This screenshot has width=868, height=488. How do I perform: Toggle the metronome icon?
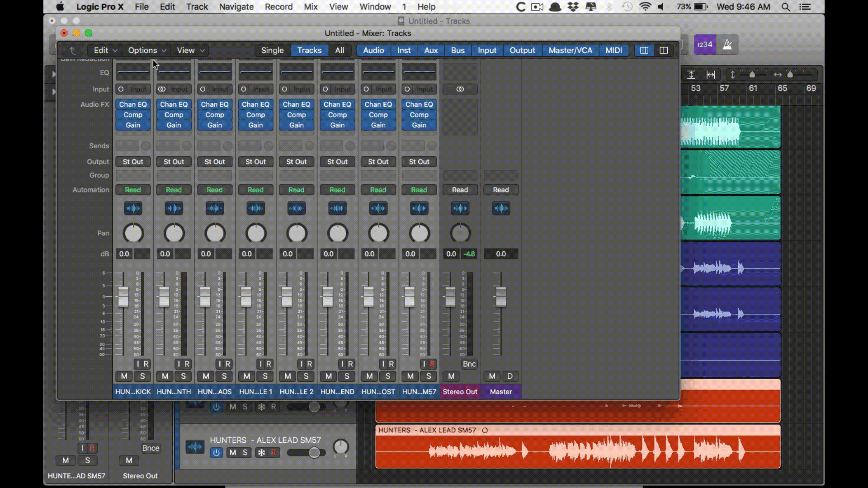(727, 44)
